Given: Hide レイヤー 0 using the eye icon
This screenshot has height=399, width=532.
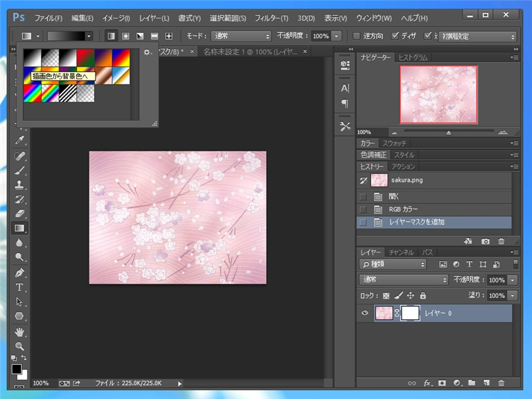Looking at the screenshot, I should [x=365, y=313].
